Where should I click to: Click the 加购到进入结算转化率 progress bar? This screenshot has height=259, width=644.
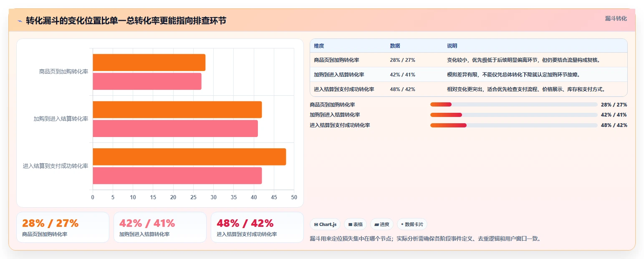(514, 115)
